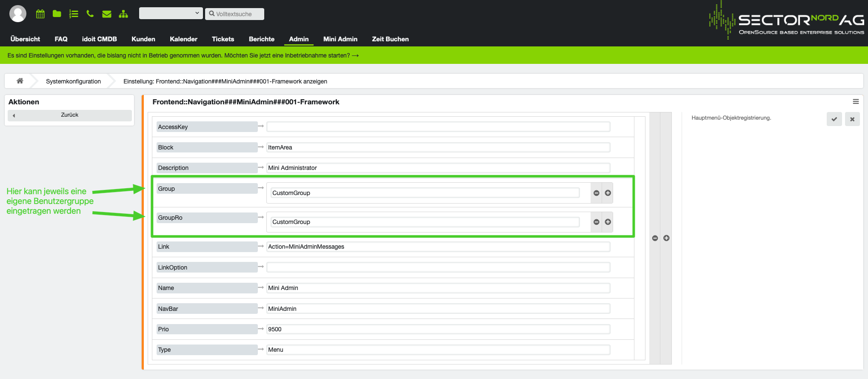
Task: Click the AccessKey value field
Action: point(438,126)
